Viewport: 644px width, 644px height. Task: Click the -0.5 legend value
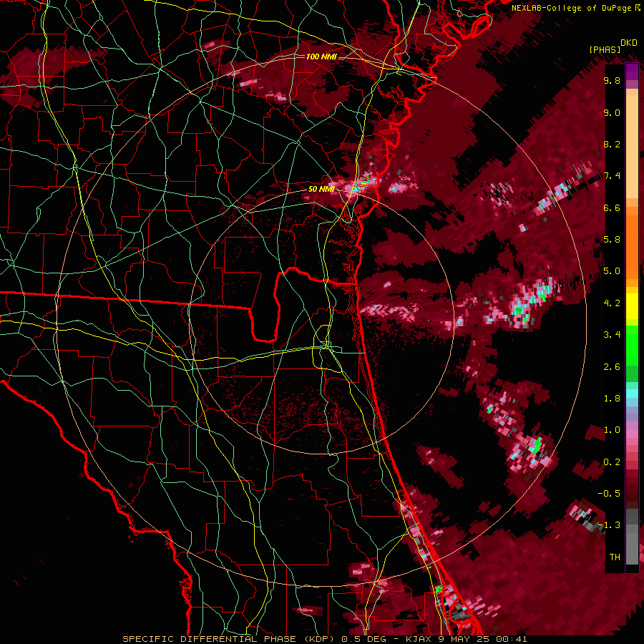(609, 494)
